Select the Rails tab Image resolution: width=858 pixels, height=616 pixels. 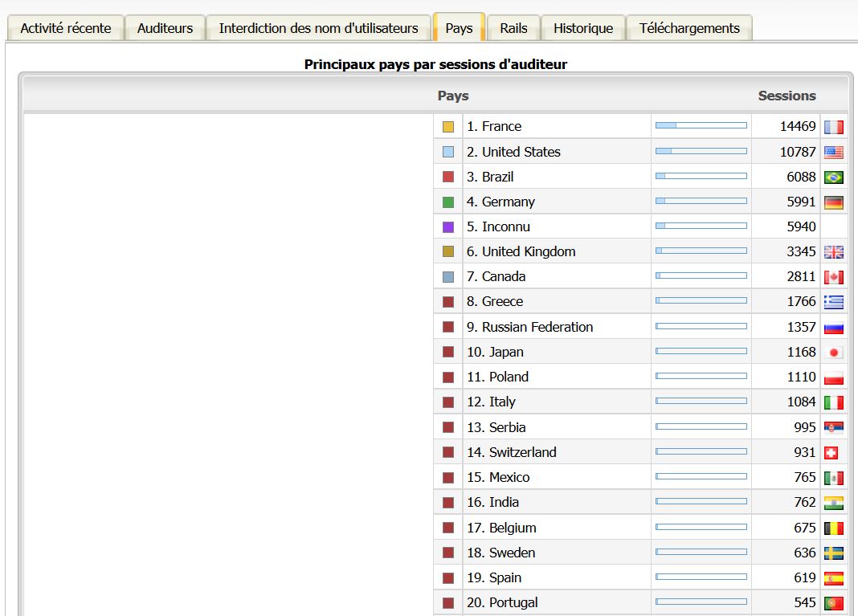[513, 28]
